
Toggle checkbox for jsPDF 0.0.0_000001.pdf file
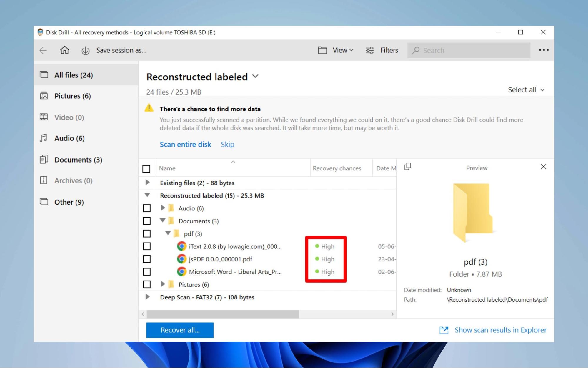(146, 259)
